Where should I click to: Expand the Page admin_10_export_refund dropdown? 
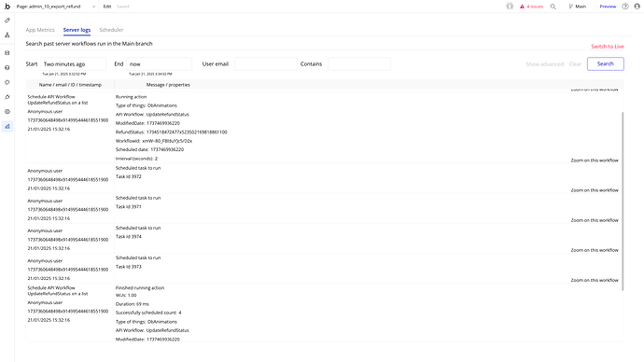click(x=56, y=7)
